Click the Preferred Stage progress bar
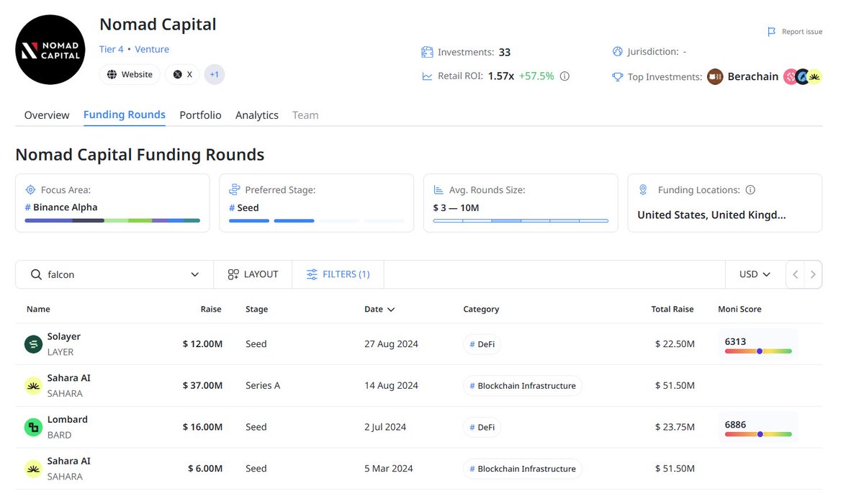 pyautogui.click(x=317, y=220)
